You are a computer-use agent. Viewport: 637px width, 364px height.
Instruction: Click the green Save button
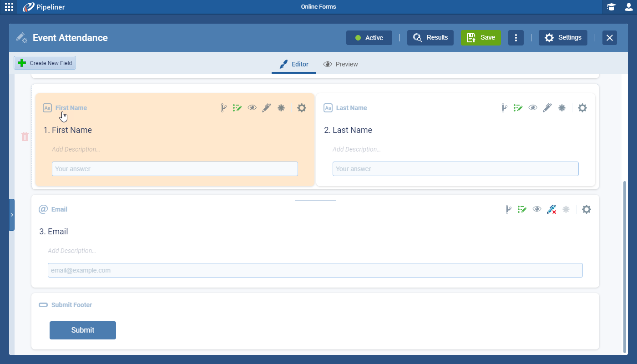[481, 38]
